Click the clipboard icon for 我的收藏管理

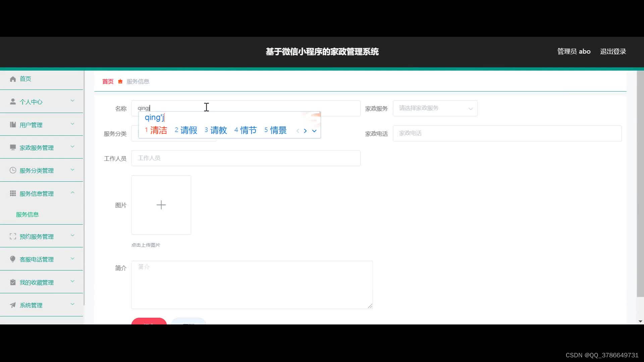tap(13, 282)
